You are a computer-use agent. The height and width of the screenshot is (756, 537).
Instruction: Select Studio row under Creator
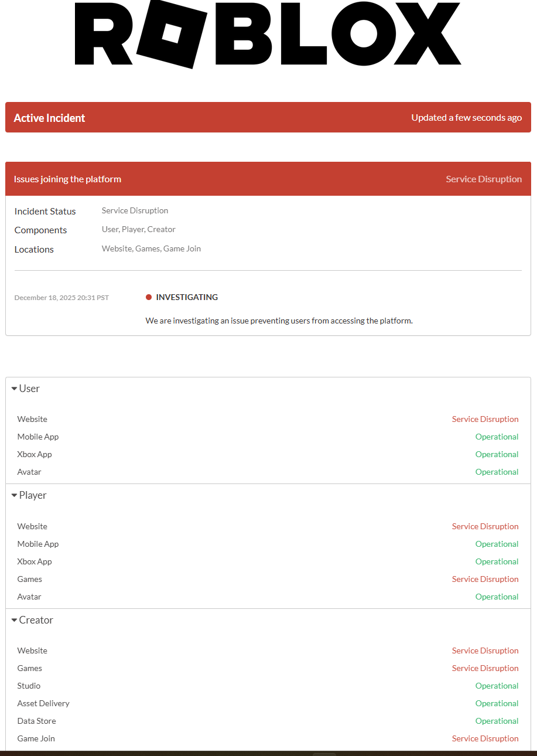point(29,686)
